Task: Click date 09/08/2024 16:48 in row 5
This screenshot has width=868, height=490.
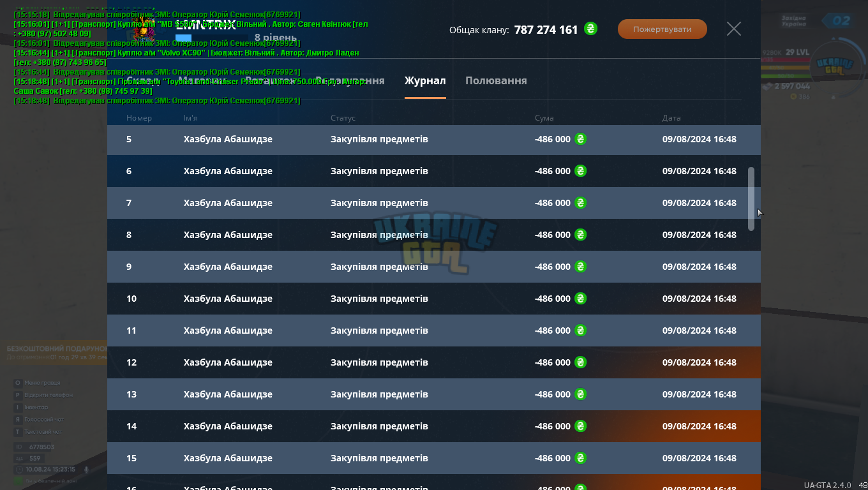Action: [x=700, y=139]
